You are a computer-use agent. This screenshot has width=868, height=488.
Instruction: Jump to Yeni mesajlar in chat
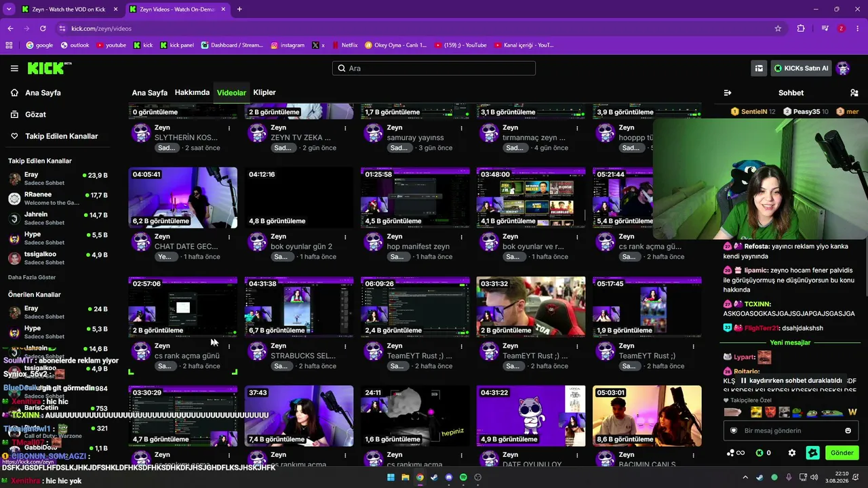pos(790,343)
